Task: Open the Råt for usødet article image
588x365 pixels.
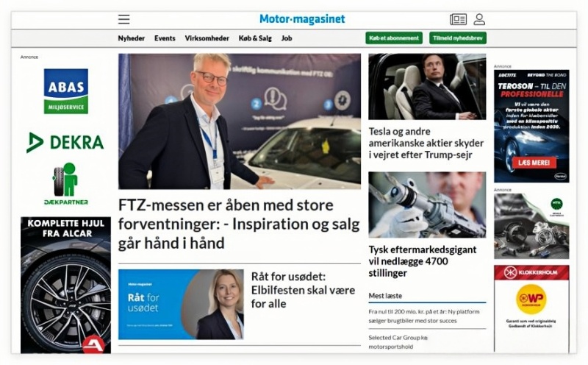Action: point(181,304)
